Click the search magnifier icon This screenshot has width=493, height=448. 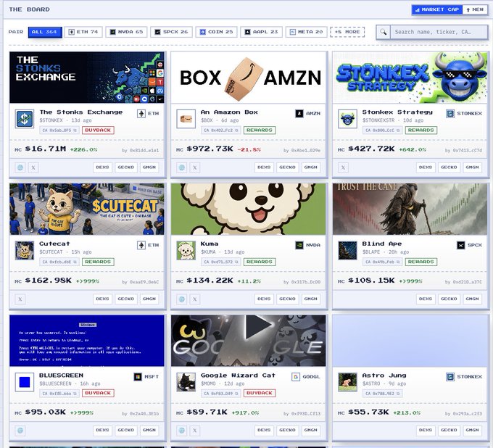[x=384, y=32]
